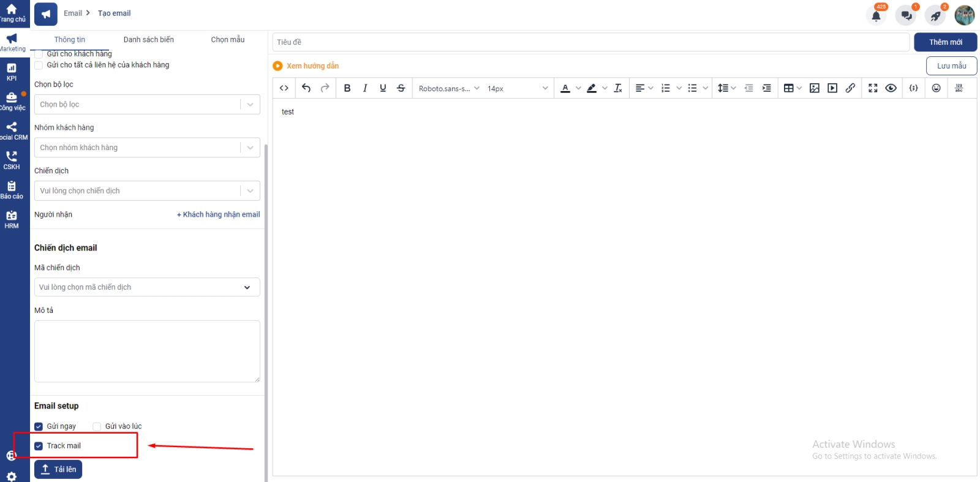Viewport: 980px width, 482px height.
Task: Toggle strikethrough text formatting
Action: (401, 88)
